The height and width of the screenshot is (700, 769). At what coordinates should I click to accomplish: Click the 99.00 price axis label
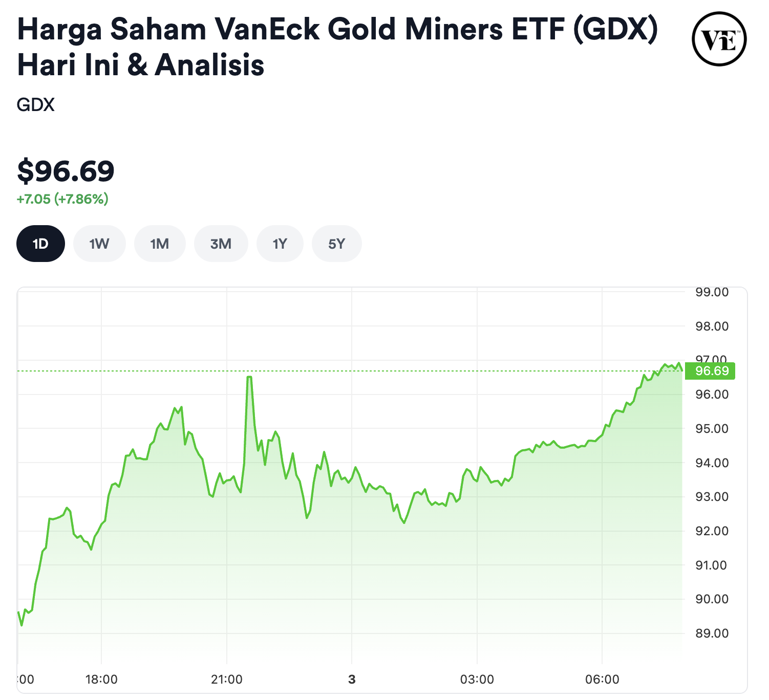712,292
